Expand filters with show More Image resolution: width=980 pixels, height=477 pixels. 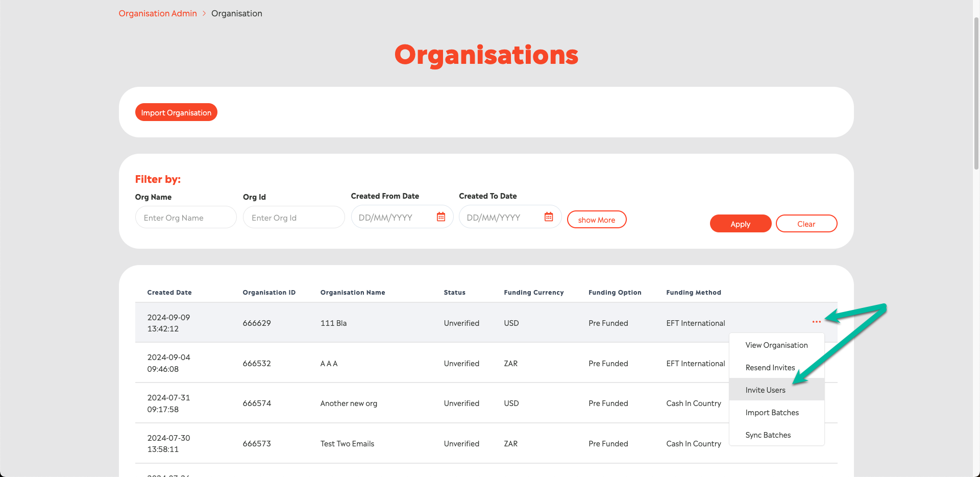[596, 220]
